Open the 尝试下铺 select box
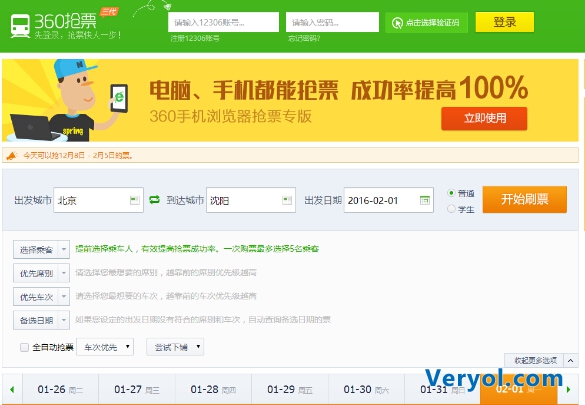This screenshot has width=585, height=405. 175,347
